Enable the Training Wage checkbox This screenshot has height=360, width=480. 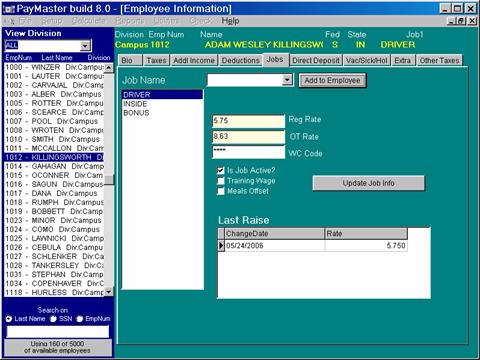(x=220, y=181)
